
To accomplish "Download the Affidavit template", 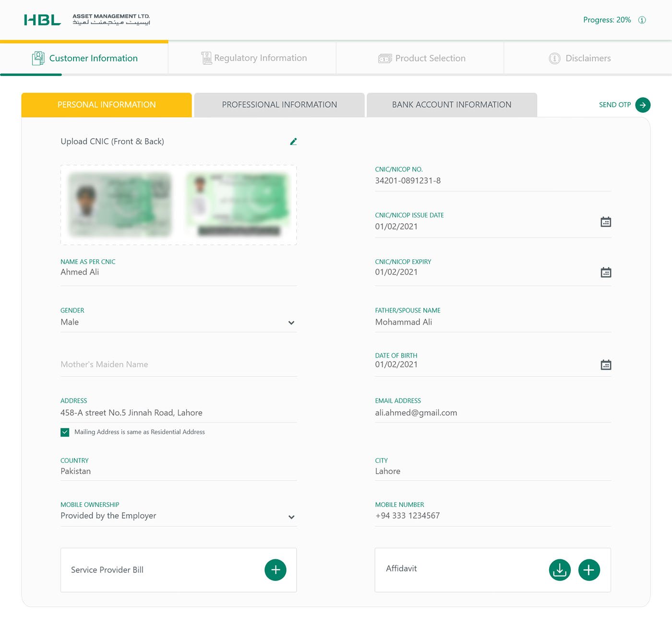I will click(x=560, y=570).
